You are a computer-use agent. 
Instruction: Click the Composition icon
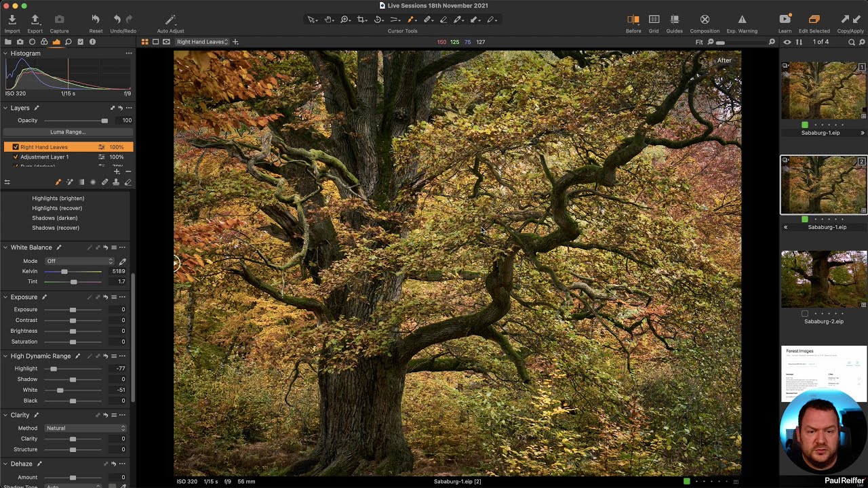coord(705,20)
